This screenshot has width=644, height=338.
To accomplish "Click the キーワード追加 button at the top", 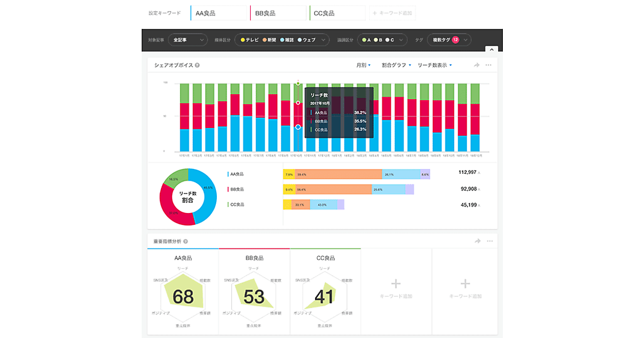I will [x=392, y=13].
